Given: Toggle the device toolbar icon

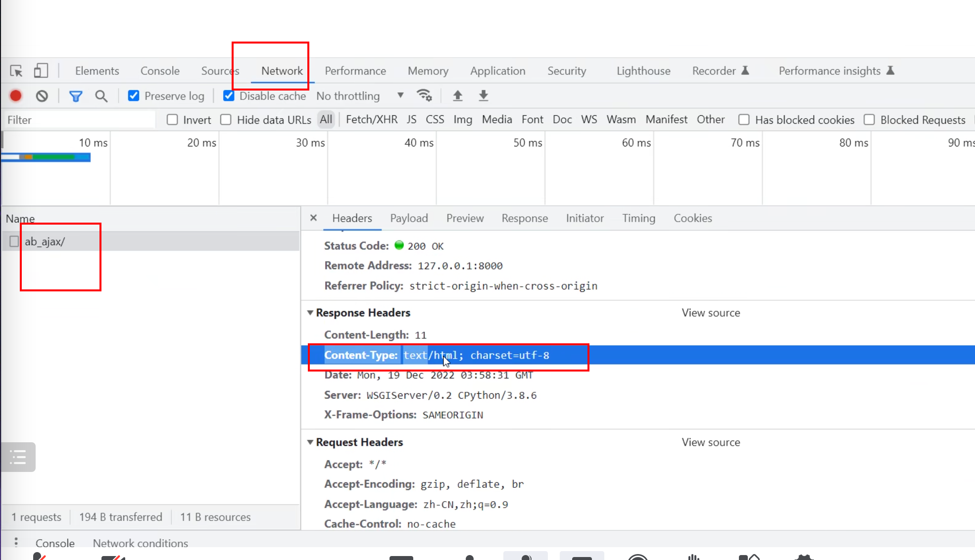Looking at the screenshot, I should pos(41,71).
